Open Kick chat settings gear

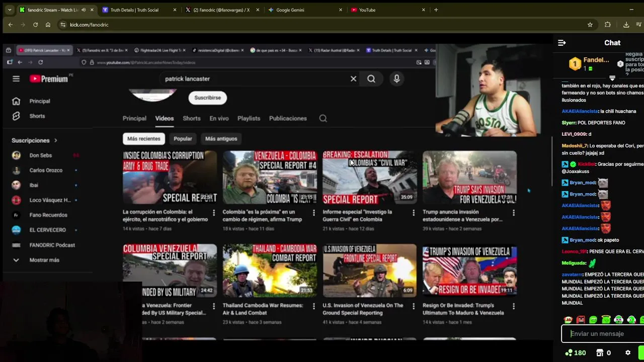pyautogui.click(x=628, y=353)
